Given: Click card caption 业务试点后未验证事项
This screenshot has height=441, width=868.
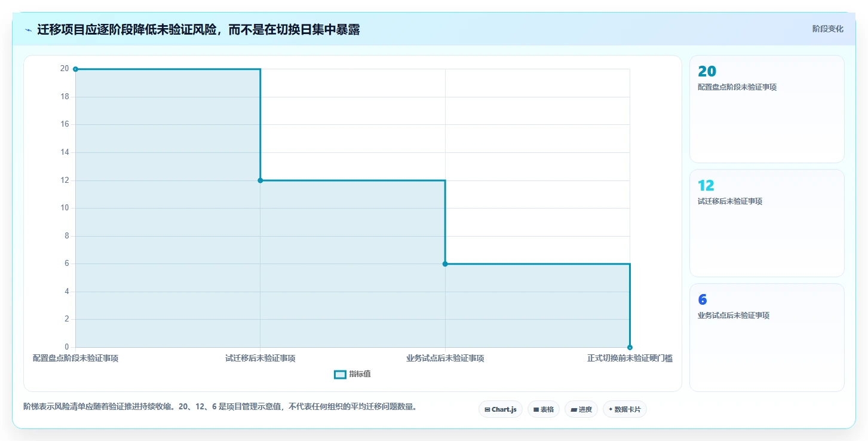Looking at the screenshot, I should (734, 316).
